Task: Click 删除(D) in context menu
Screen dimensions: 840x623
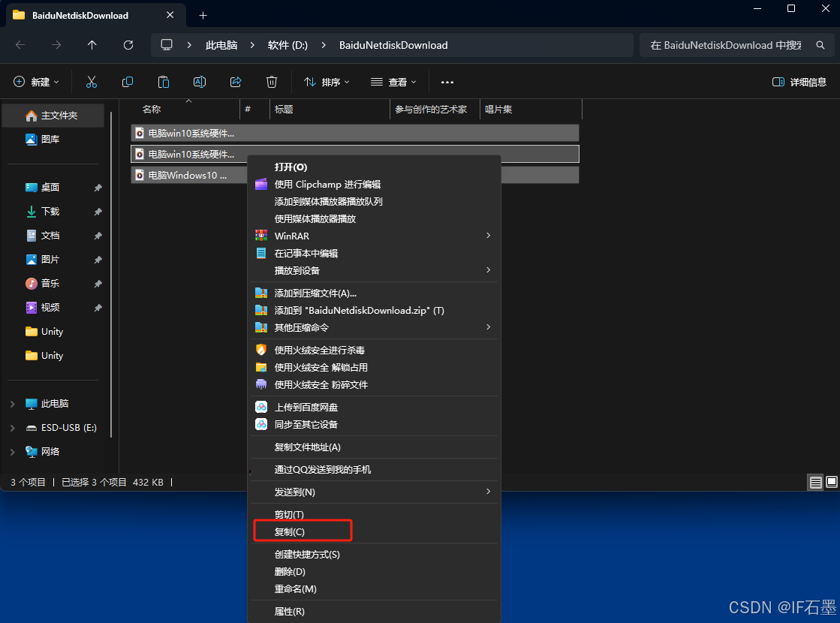Action: click(x=374, y=571)
